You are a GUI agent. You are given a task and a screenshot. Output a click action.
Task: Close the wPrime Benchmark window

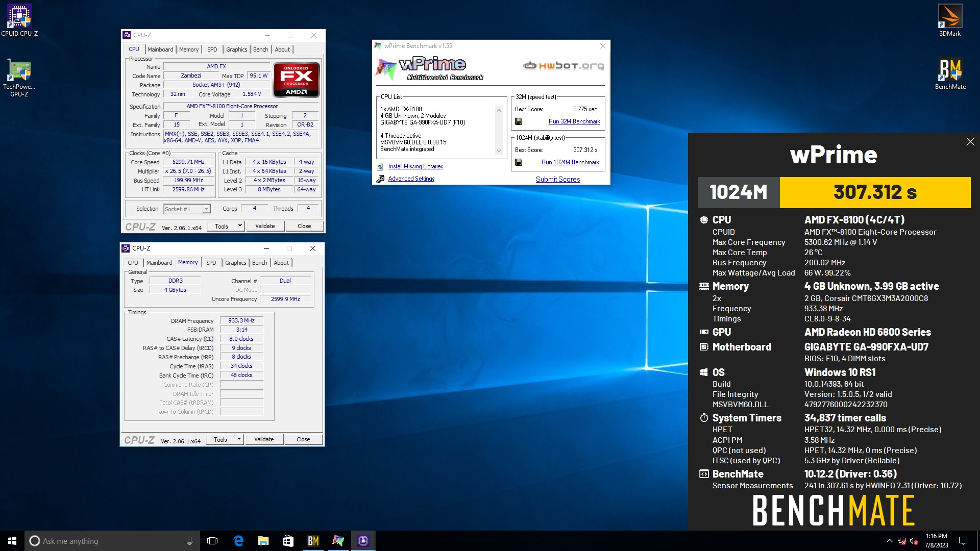tap(603, 46)
